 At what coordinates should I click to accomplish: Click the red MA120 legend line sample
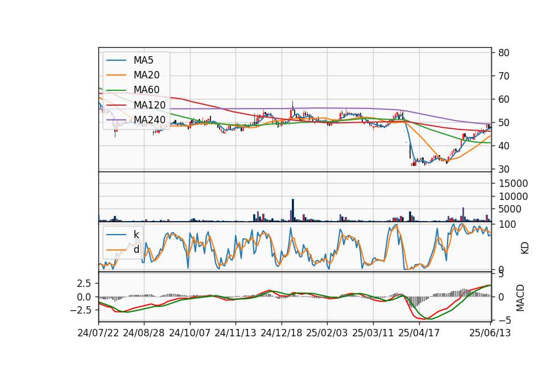[x=116, y=105]
